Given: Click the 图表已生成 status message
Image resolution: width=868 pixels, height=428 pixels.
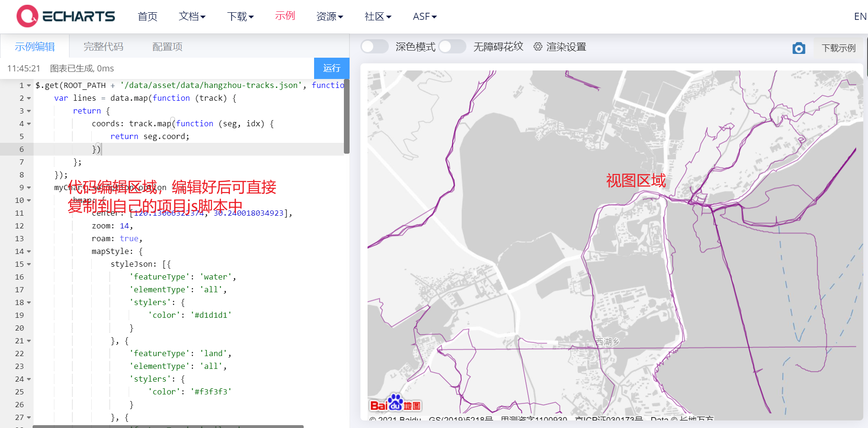Looking at the screenshot, I should 82,69.
